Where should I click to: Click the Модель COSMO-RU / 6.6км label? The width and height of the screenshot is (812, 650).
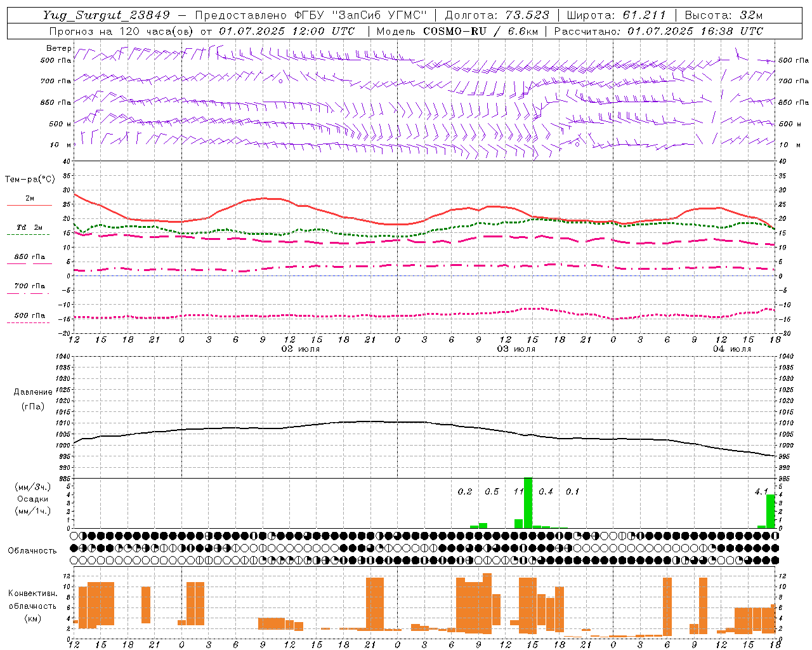click(457, 31)
